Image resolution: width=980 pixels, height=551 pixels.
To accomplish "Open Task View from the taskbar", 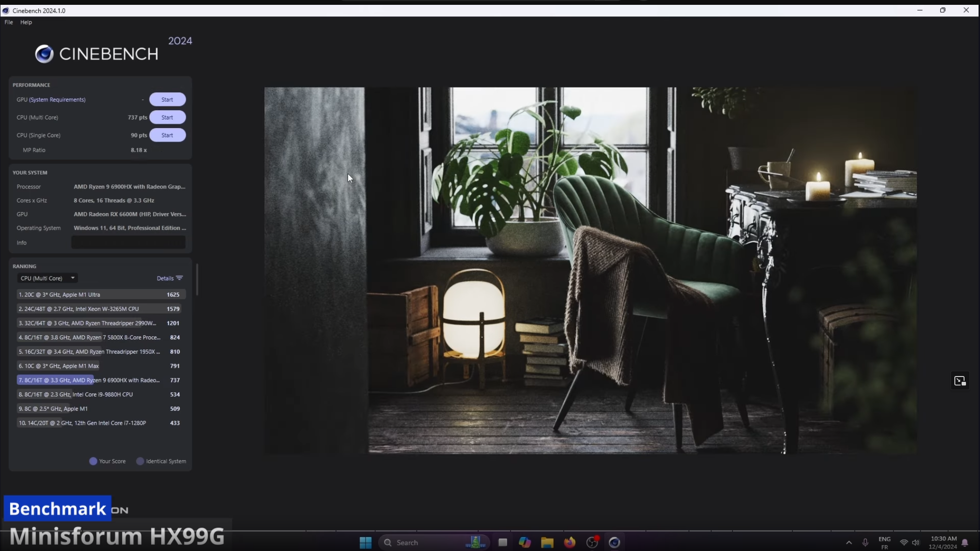I will [503, 542].
